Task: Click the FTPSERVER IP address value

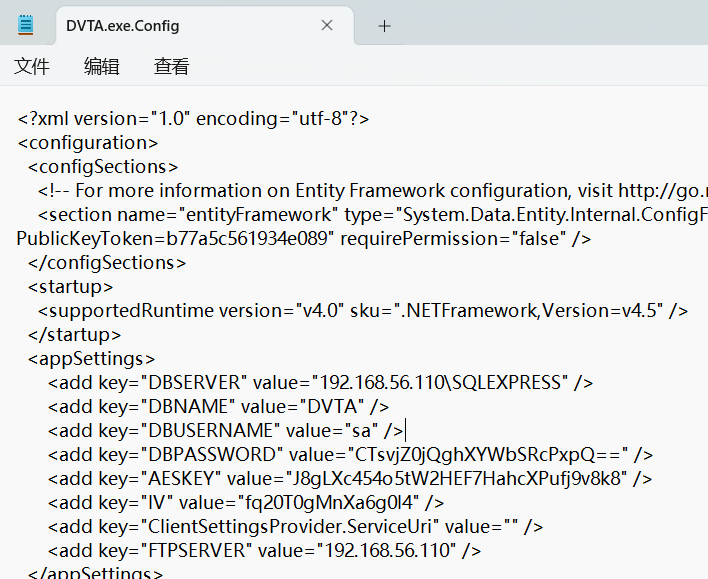Action: pyautogui.click(x=384, y=550)
